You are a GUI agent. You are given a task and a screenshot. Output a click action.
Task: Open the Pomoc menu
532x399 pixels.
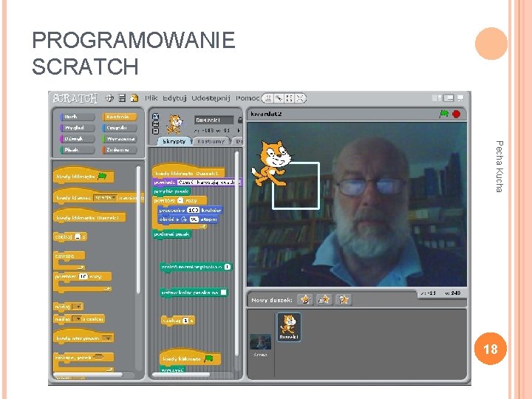(x=248, y=98)
